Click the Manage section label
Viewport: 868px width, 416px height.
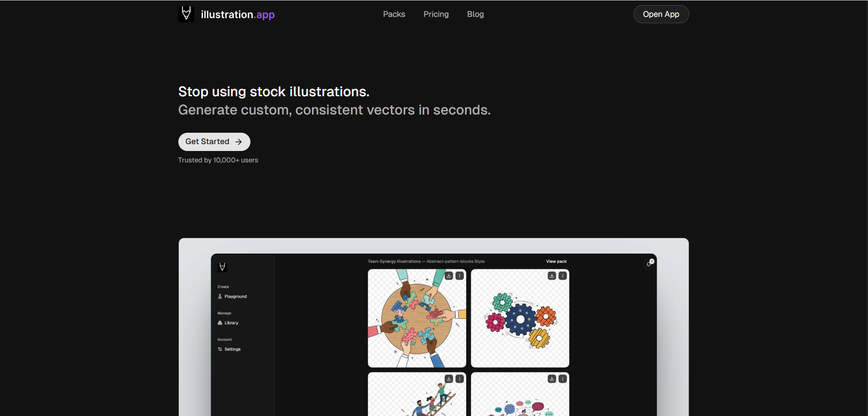point(224,313)
